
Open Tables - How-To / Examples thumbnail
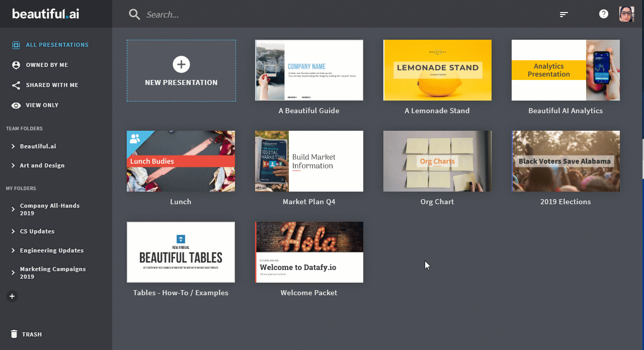(x=181, y=252)
